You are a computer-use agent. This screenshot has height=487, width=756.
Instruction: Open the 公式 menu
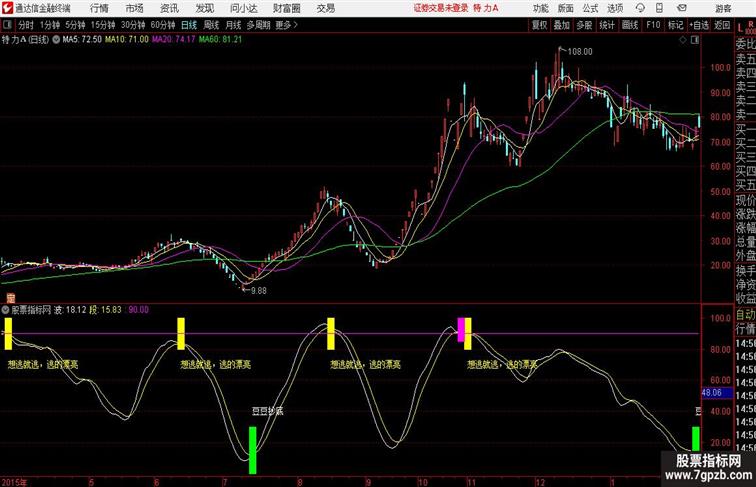click(590, 8)
